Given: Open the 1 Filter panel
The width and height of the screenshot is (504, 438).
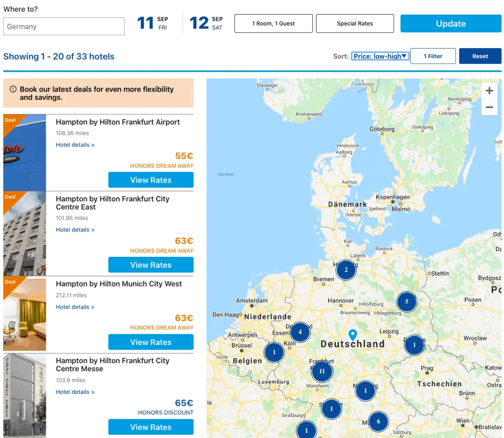Looking at the screenshot, I should tap(433, 56).
